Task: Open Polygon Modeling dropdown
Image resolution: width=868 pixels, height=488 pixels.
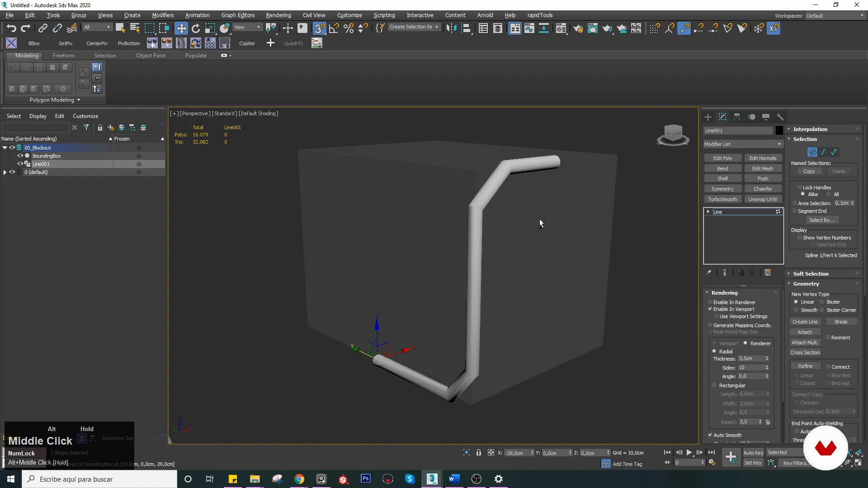Action: pos(55,100)
